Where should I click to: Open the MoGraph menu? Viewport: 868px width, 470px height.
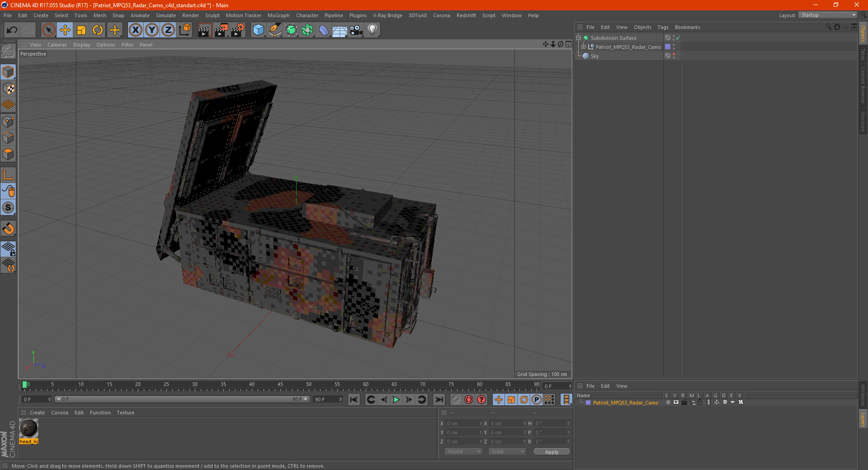[278, 15]
